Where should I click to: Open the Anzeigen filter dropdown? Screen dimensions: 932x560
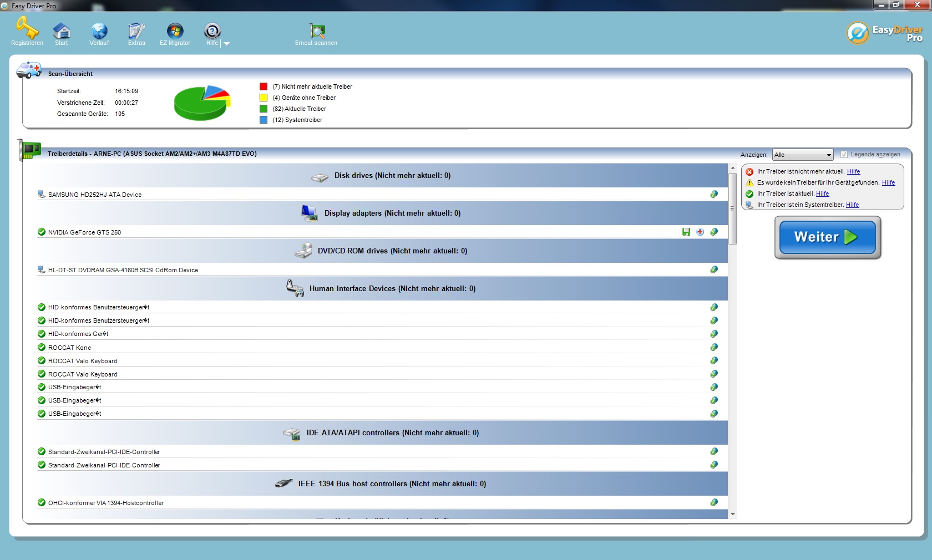click(803, 155)
